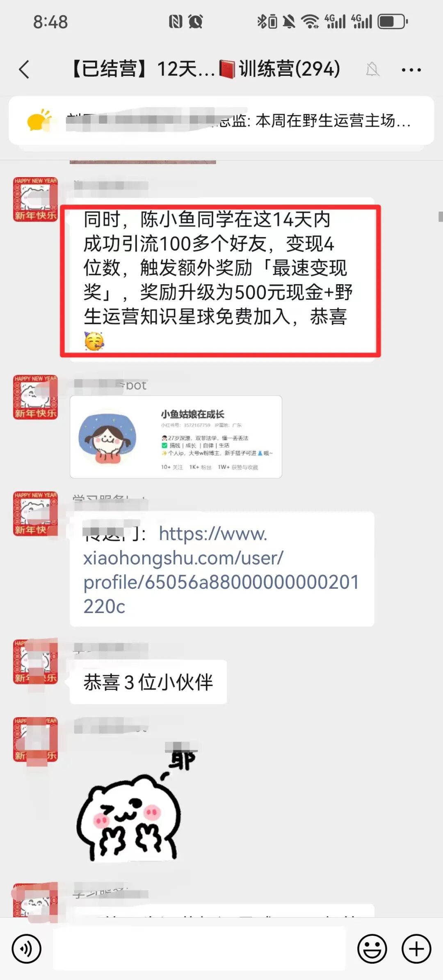Open the pinned group announcement banner
This screenshot has height=980, width=443.
coord(221,121)
